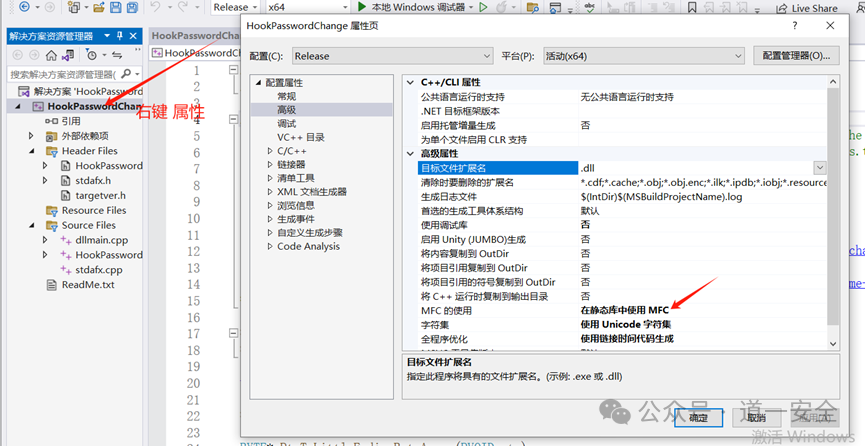Viewport: 865px width, 446px height.
Task: Select the VC++ 目录 property page
Action: coord(301,137)
